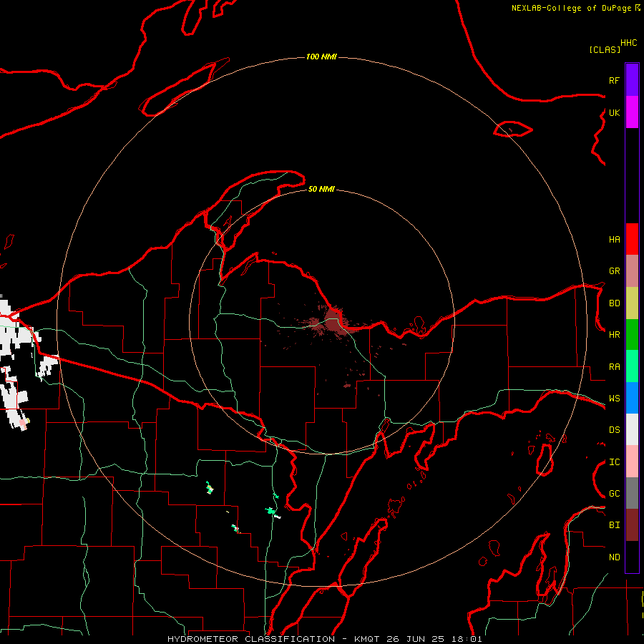Click the '100 NMI' range ring label
This screenshot has height=644, width=644.
(x=321, y=57)
